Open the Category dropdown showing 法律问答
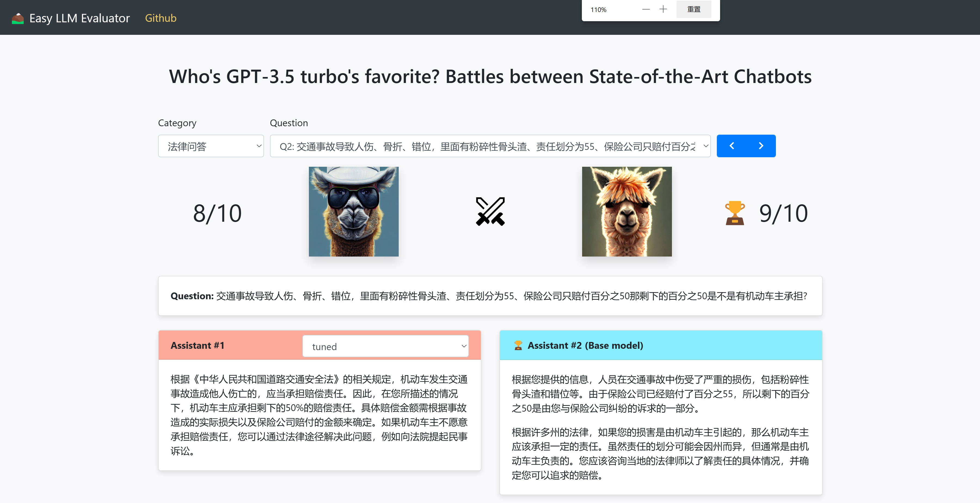Screen dimensions: 980x503 tap(211, 146)
